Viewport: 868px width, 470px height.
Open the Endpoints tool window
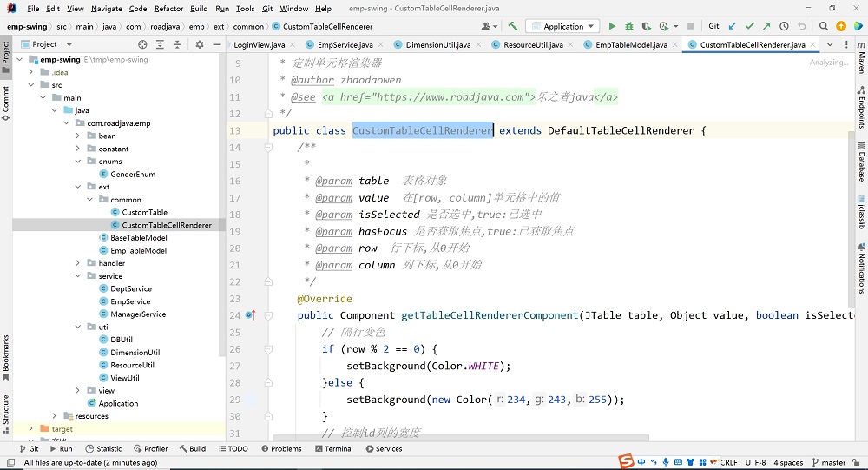click(x=861, y=107)
